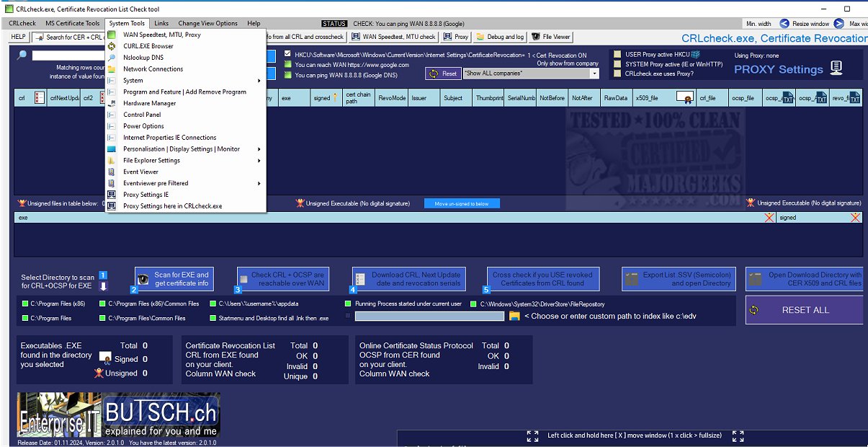The image size is (868, 447).
Task: Click the PROXY Settings computer icon
Action: click(836, 68)
